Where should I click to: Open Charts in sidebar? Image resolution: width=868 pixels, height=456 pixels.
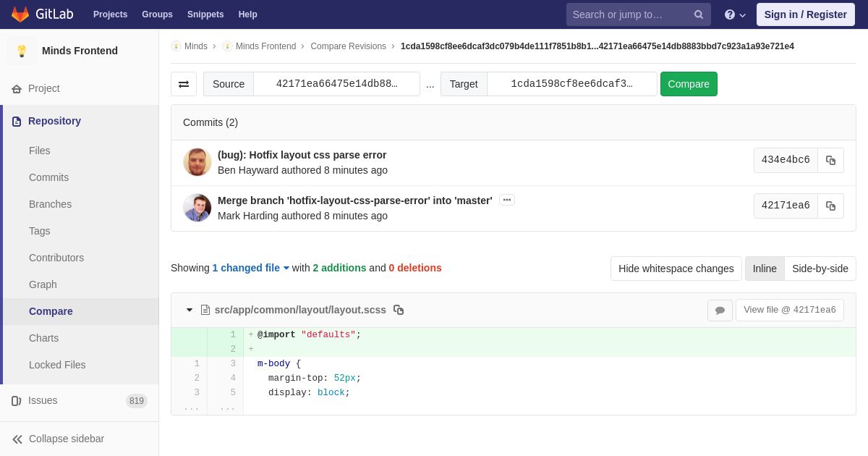click(43, 338)
